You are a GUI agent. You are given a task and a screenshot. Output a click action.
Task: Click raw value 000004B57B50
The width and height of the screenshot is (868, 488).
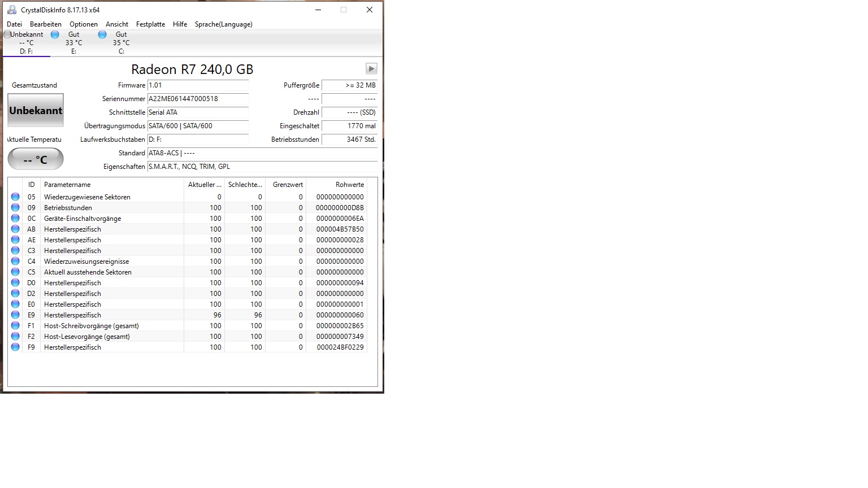340,229
